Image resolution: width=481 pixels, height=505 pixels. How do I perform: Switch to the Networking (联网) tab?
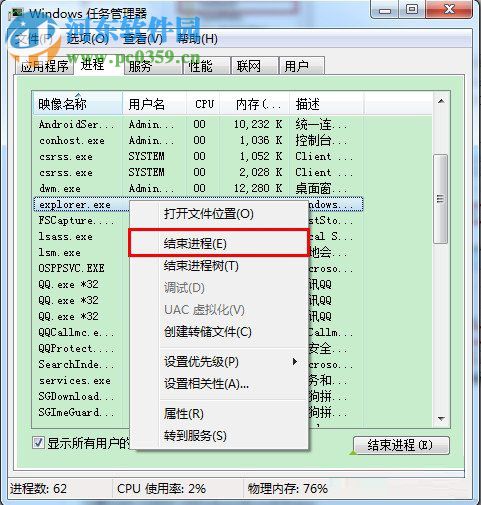point(254,66)
